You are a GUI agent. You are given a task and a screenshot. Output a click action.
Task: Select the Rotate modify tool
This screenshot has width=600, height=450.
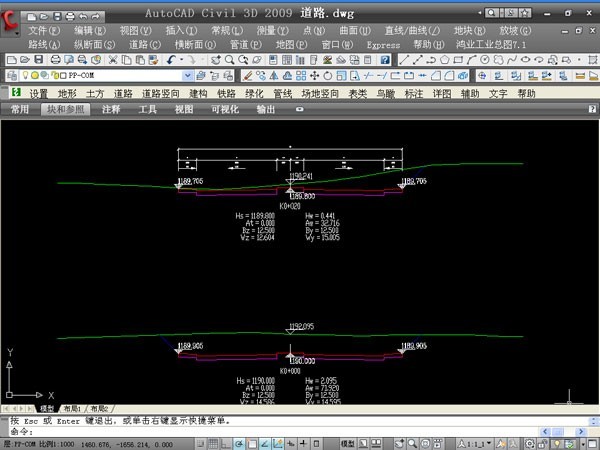coord(328,75)
